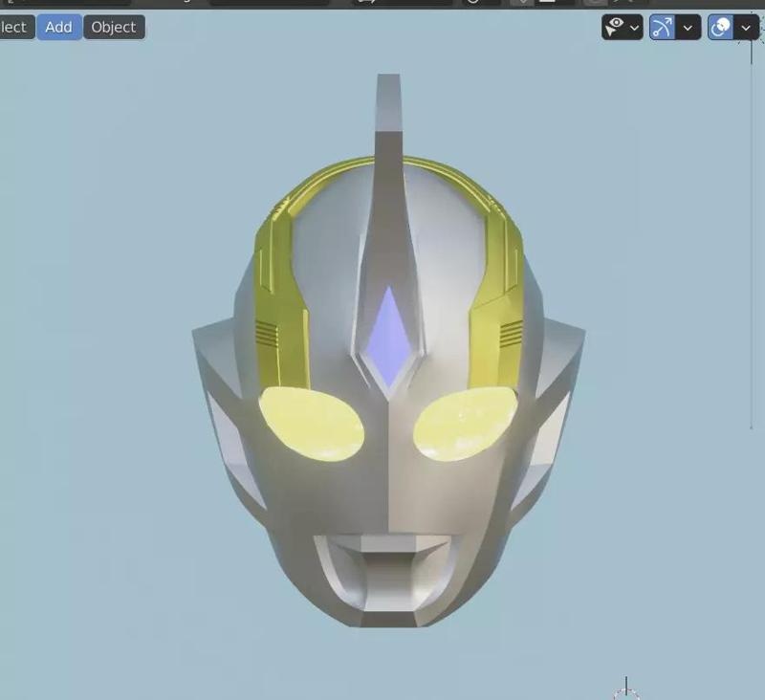Expand the gizmos settings dropdown arrow

point(634,27)
